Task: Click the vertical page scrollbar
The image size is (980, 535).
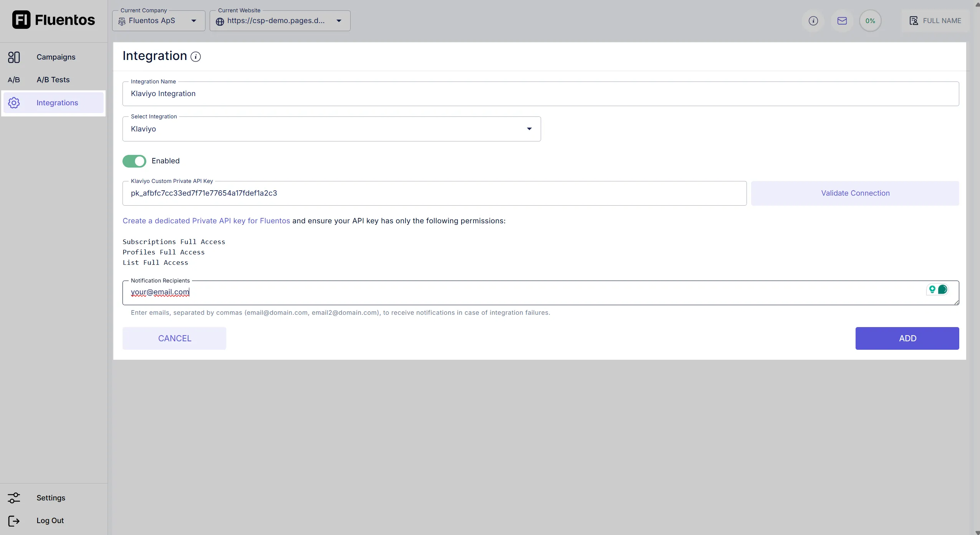Action: (x=977, y=267)
